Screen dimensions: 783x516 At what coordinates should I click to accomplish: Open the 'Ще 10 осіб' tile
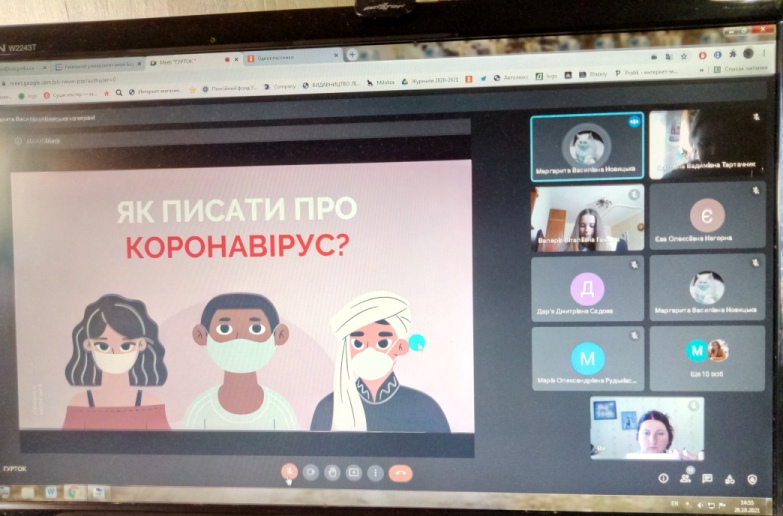(707, 358)
